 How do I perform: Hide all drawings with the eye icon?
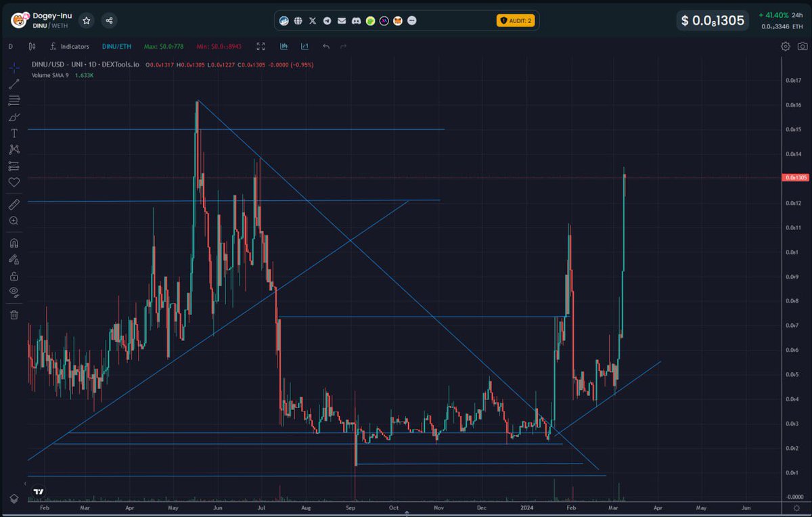[14, 292]
